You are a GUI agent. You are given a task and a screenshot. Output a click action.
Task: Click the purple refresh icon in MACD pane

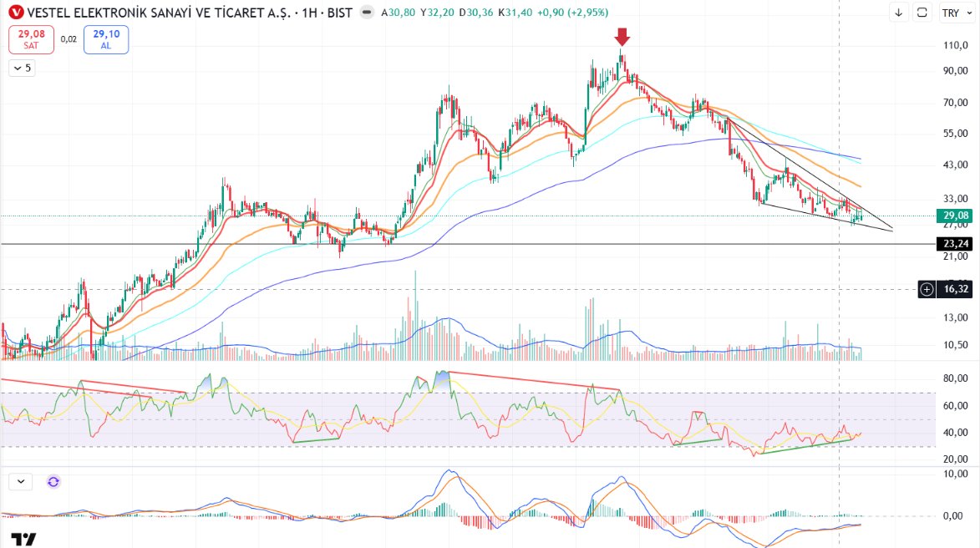click(x=53, y=482)
